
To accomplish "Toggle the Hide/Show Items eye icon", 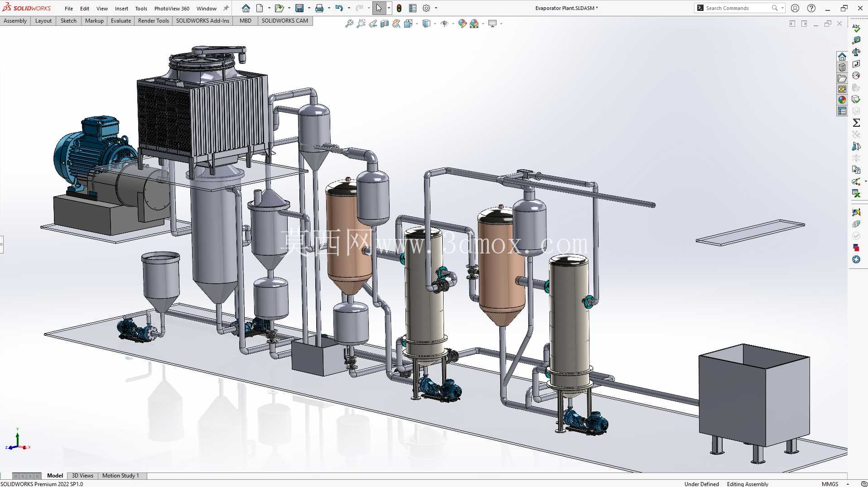I will click(x=444, y=24).
